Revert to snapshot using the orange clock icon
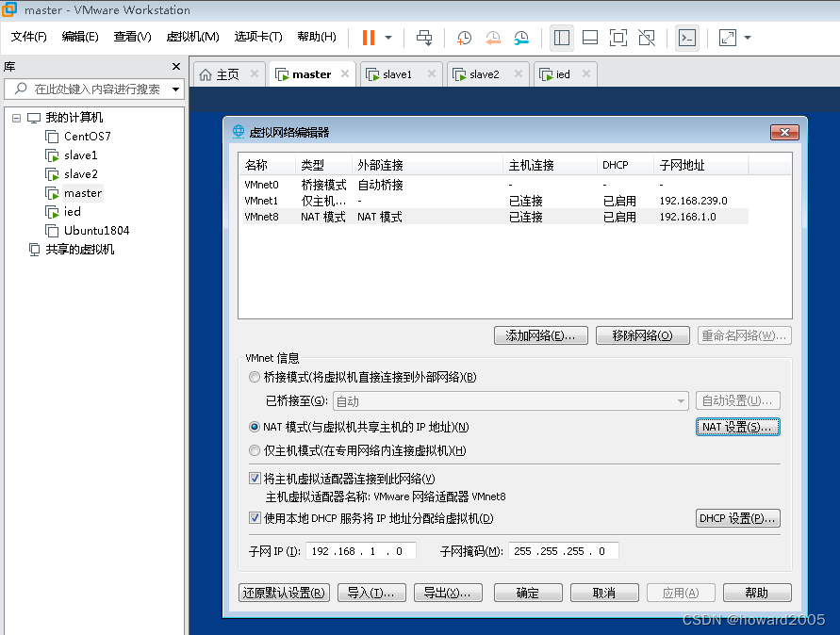This screenshot has width=840, height=635. pos(493,38)
